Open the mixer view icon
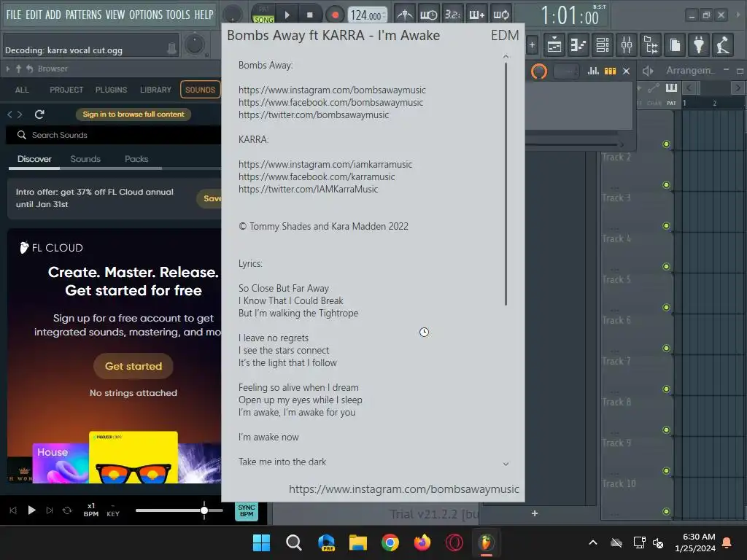The width and height of the screenshot is (747, 560). (x=627, y=45)
